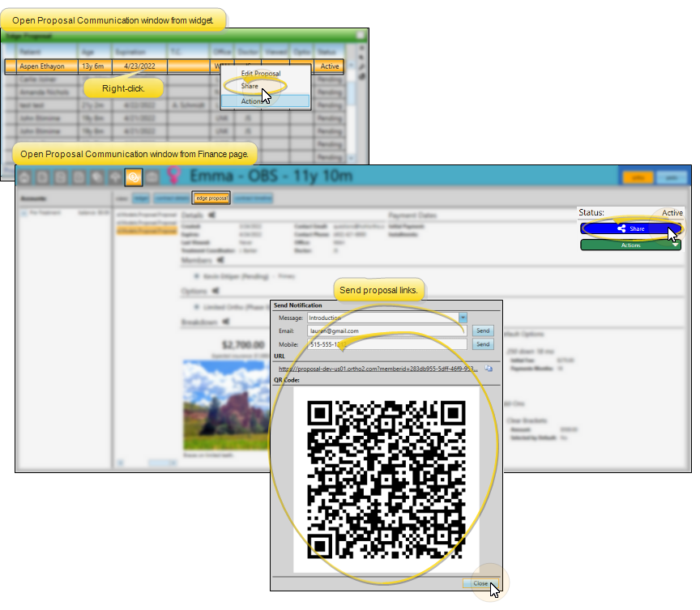Open the edge proposal tab
The height and width of the screenshot is (610, 700).
point(211,198)
